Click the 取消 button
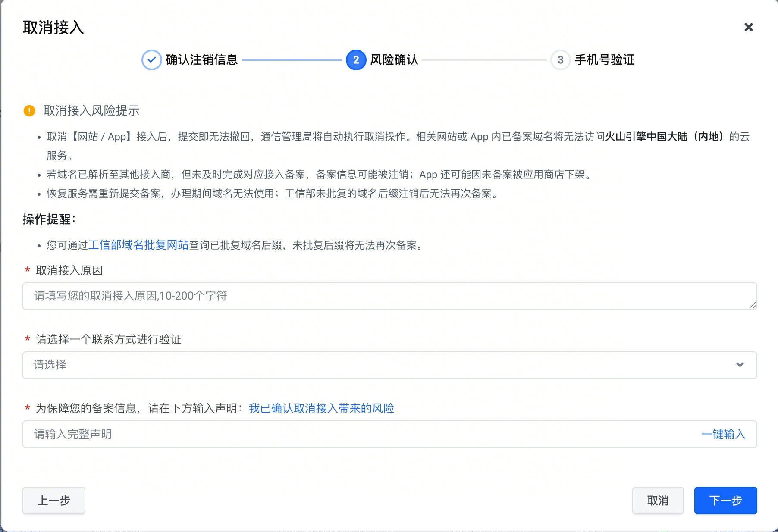 click(x=658, y=501)
